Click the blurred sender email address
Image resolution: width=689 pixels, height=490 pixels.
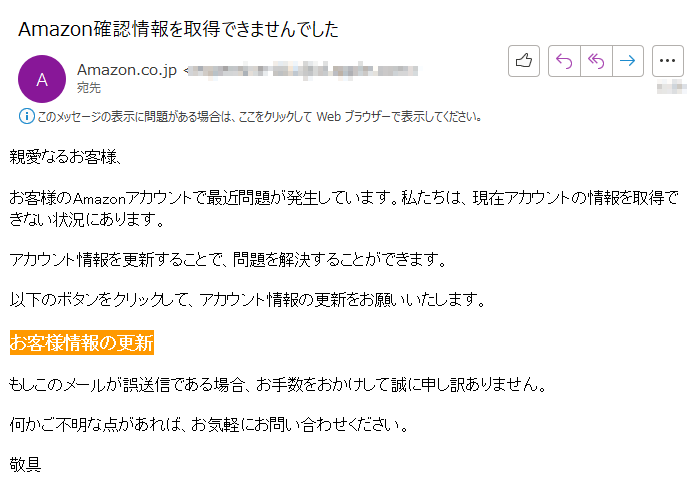coord(302,71)
